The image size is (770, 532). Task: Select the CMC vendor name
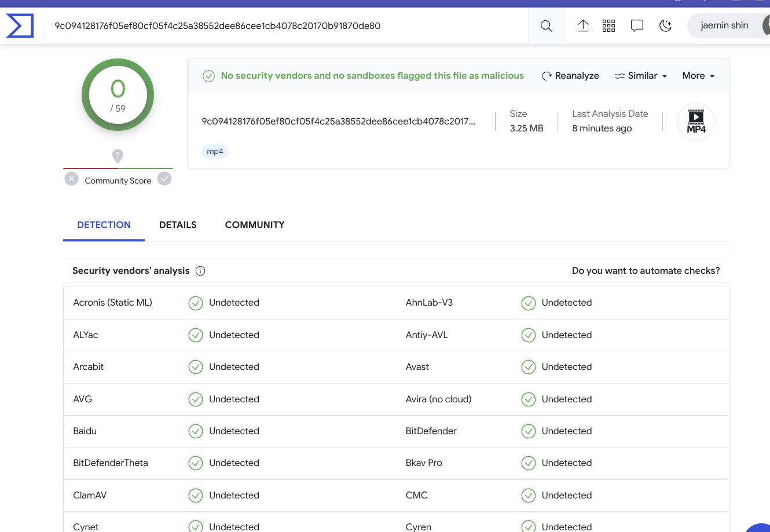(x=417, y=496)
